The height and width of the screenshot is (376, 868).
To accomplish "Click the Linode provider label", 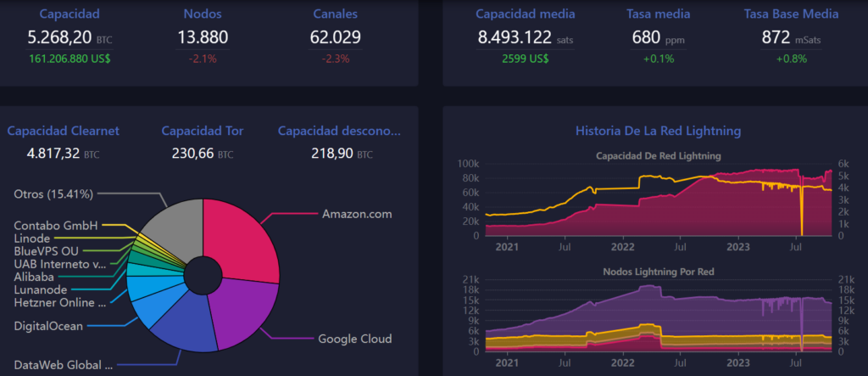I will (x=32, y=239).
